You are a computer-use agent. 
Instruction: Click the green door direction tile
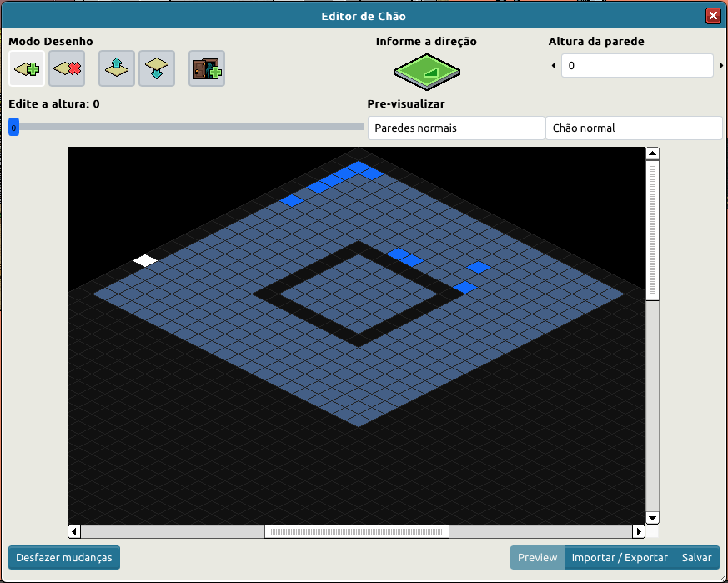pos(427,72)
